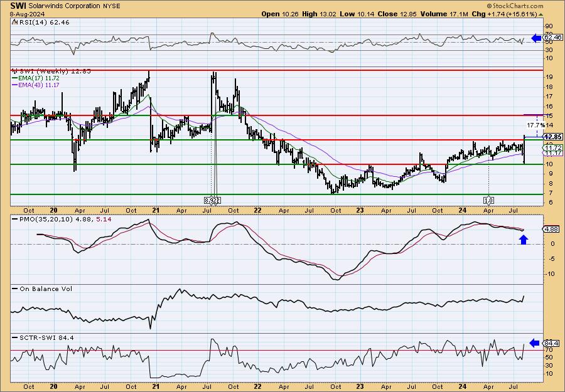Click the 12.85 last price tag on the right axis

pos(553,137)
